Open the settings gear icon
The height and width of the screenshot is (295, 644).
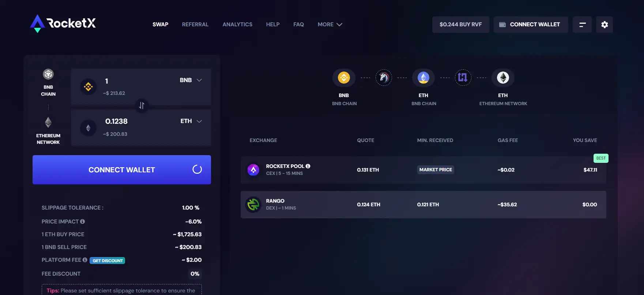tap(604, 24)
